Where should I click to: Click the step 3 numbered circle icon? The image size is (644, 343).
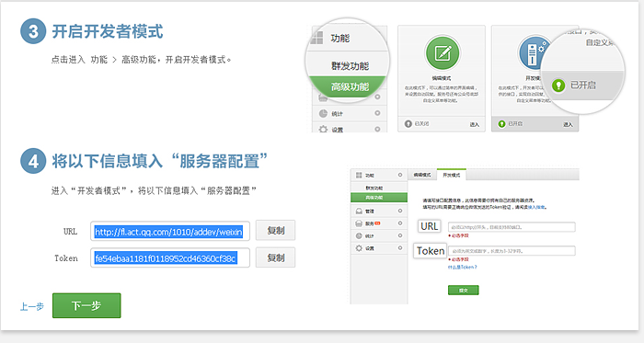click(33, 31)
